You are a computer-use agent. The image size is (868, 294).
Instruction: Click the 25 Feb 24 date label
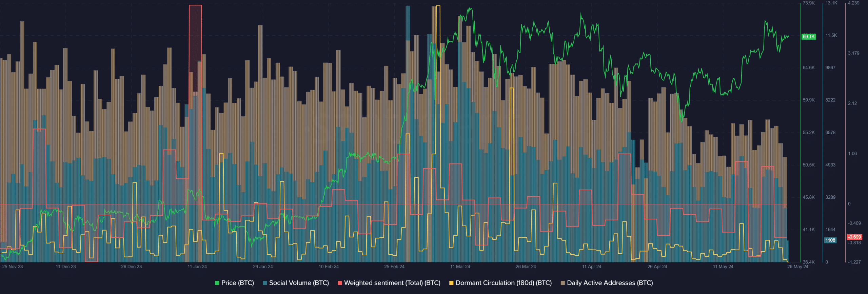394,267
